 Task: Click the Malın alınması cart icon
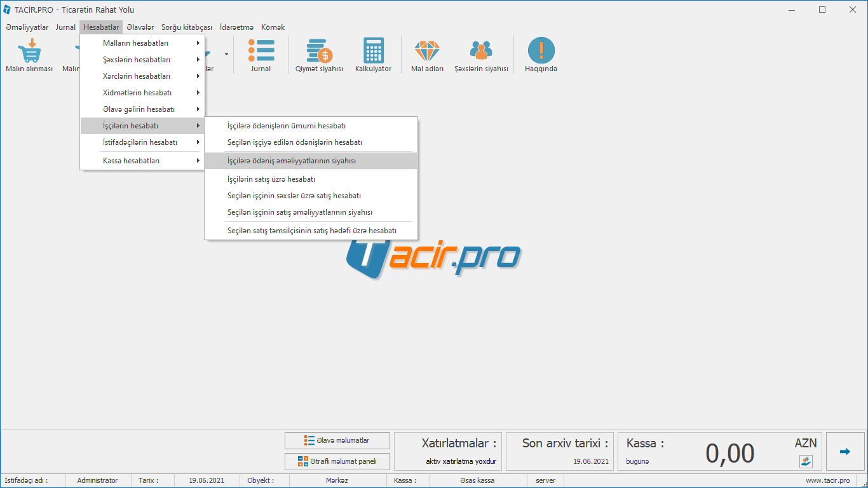[x=29, y=51]
